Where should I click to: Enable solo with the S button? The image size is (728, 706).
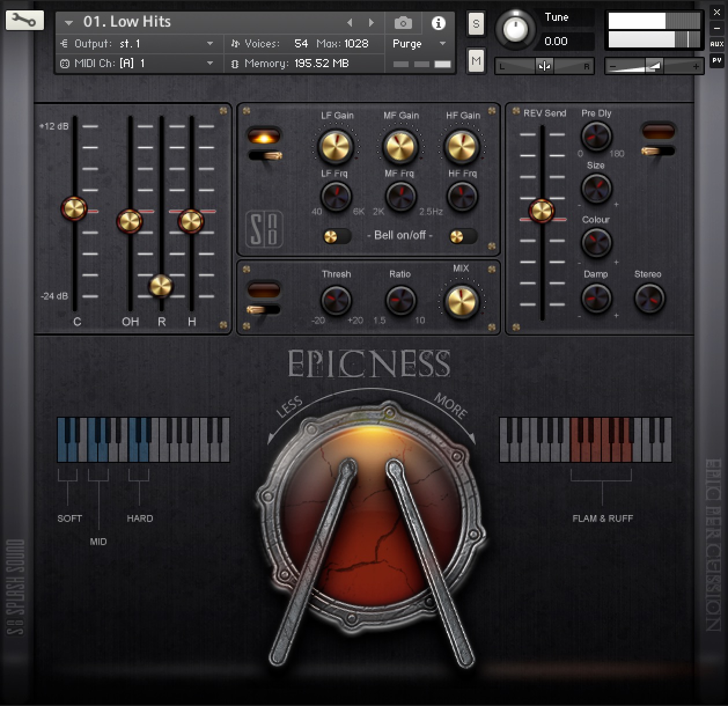click(x=476, y=24)
